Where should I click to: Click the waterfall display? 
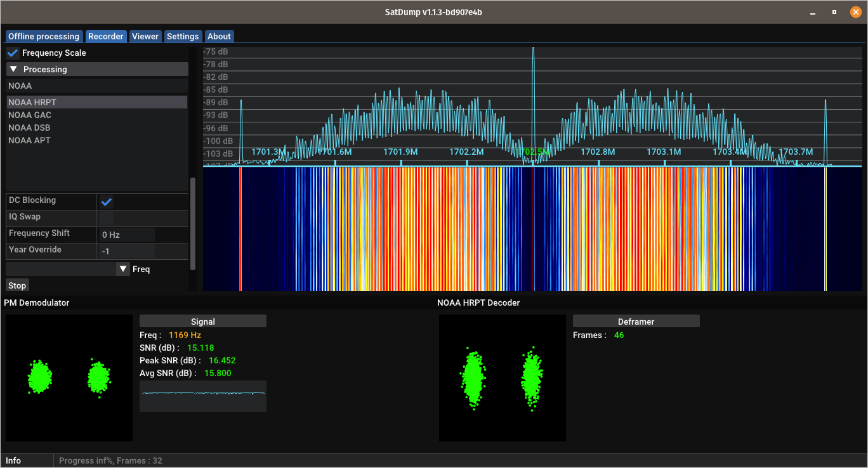[x=532, y=230]
